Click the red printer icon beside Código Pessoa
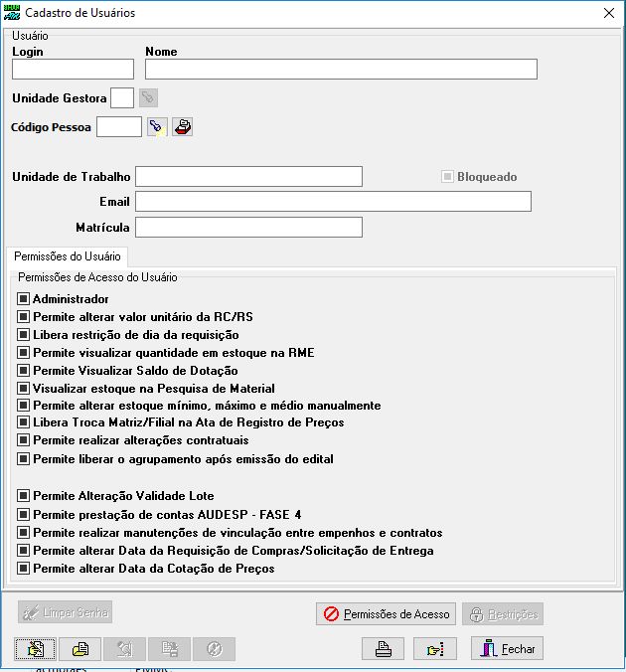Viewport: 626px width, 672px height. pyautogui.click(x=182, y=126)
